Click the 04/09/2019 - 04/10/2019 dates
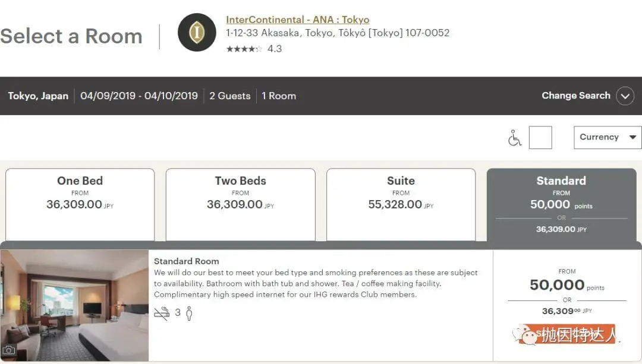Screen dimensions: 642x364 139,96
